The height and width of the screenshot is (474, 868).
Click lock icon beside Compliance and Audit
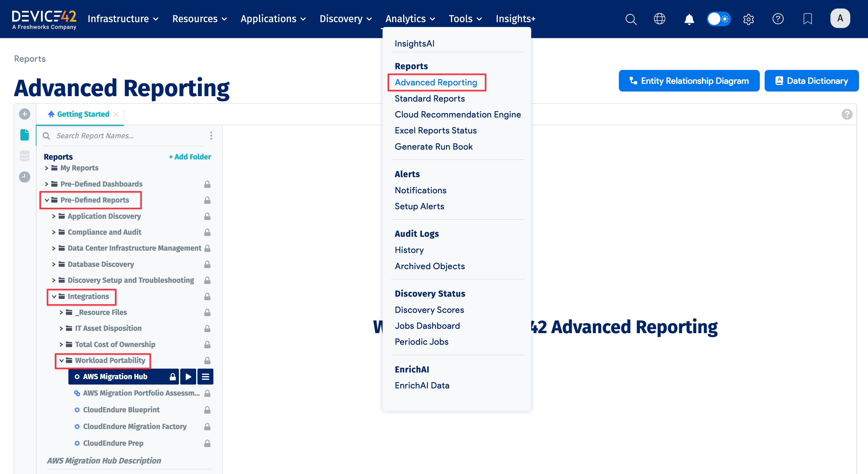point(207,232)
